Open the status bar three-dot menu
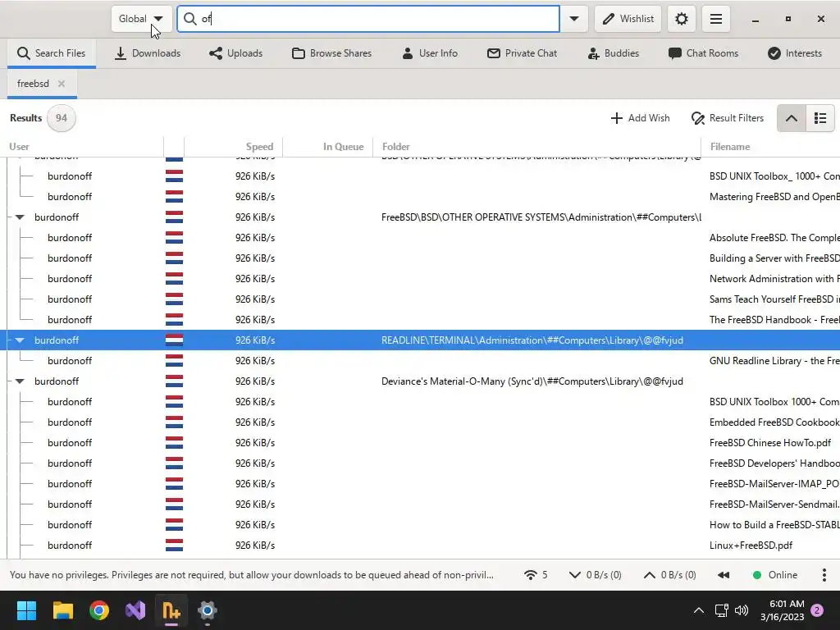The image size is (840, 630). pyautogui.click(x=824, y=575)
